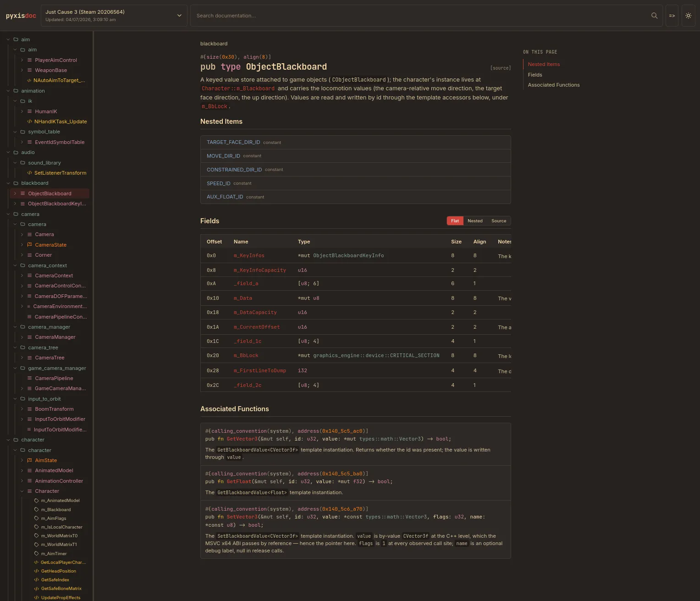The image size is (700, 601).
Task: Click folder icon beside animation
Action: point(16,91)
